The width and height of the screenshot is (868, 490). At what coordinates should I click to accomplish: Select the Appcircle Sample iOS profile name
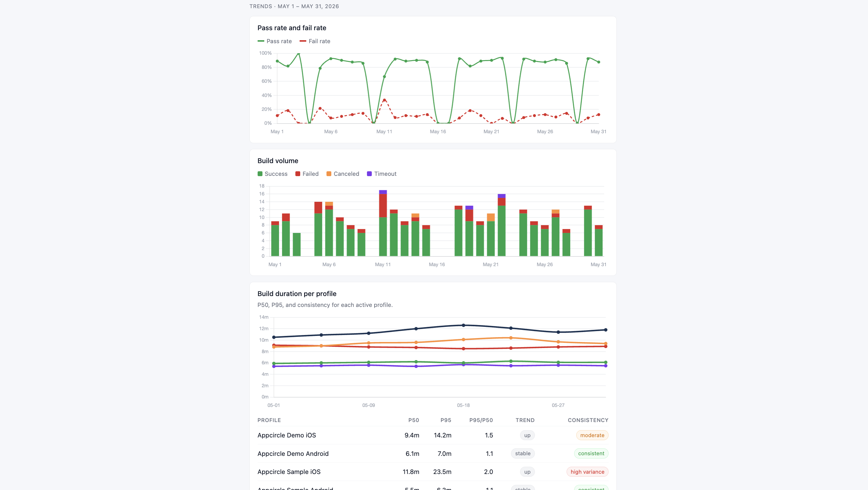click(x=289, y=472)
